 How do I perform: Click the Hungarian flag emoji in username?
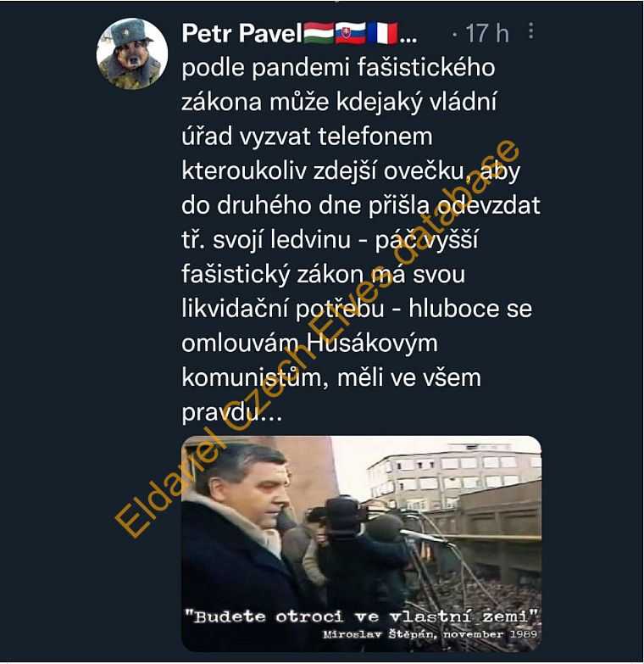click(319, 33)
